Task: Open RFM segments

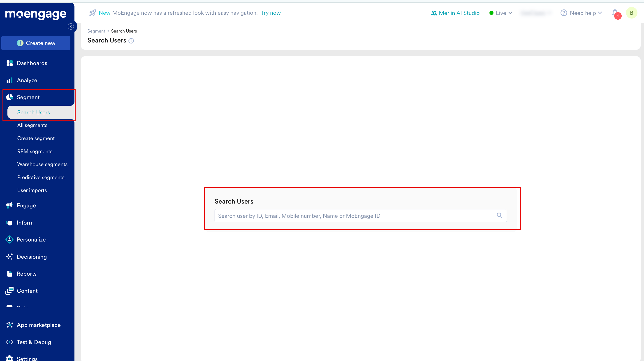Action: click(35, 151)
